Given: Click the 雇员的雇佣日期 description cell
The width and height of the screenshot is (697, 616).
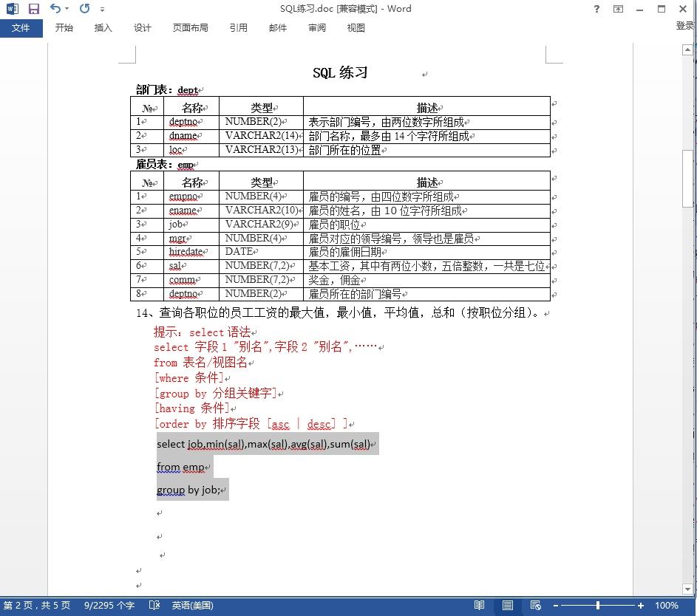Looking at the screenshot, I should click(426, 252).
